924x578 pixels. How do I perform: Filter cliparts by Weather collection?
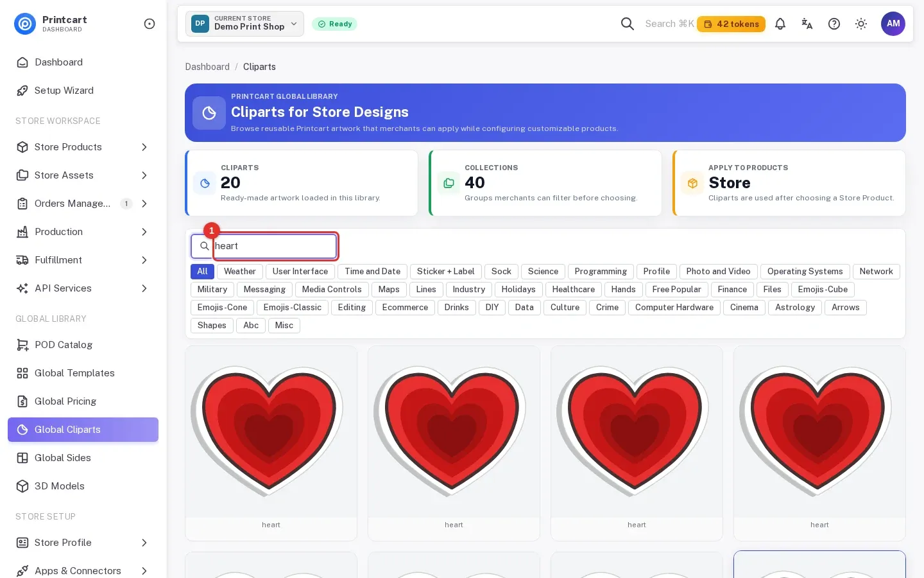coord(240,272)
